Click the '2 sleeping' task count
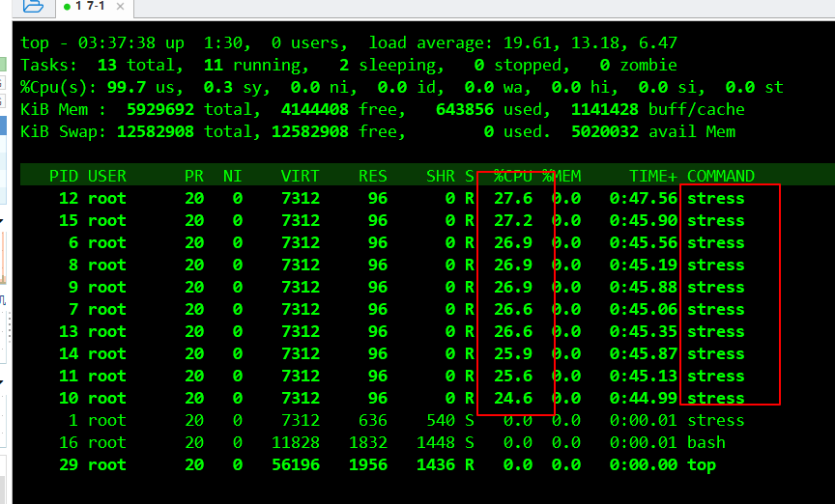This screenshot has width=835, height=504. tap(388, 66)
